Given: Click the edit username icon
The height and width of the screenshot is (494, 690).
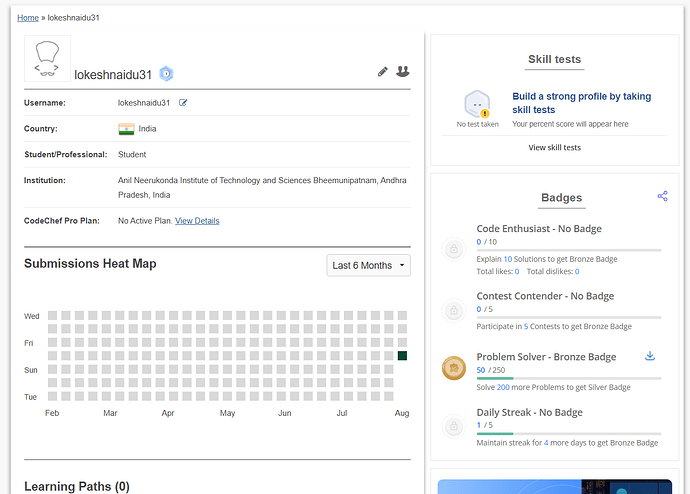Looking at the screenshot, I should [x=183, y=102].
